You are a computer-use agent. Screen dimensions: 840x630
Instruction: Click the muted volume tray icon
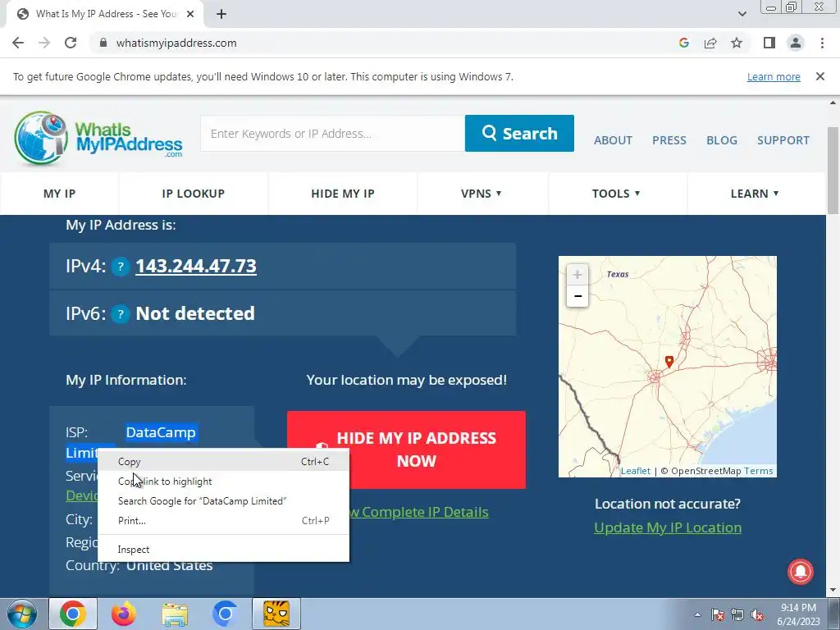[757, 614]
